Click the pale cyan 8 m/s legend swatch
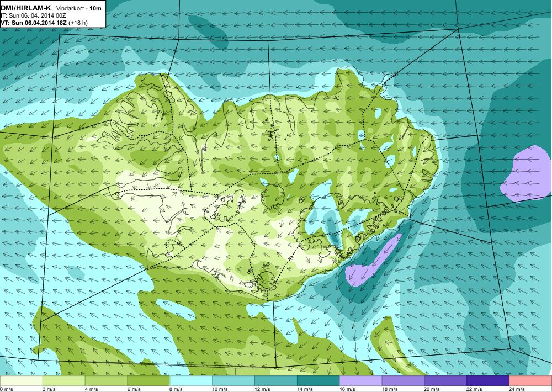Viewport: 552px width, 392px height. point(191,381)
